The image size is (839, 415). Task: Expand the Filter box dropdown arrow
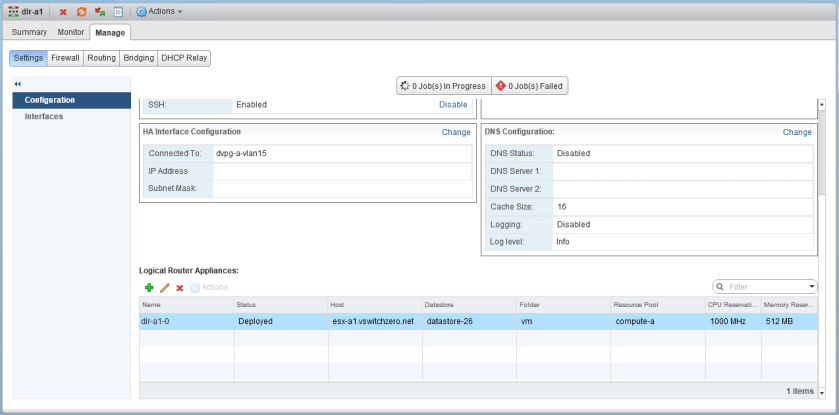click(x=812, y=287)
